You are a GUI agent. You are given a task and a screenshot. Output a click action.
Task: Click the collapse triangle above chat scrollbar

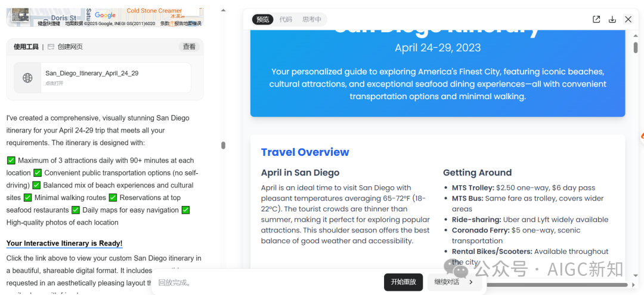223,10
